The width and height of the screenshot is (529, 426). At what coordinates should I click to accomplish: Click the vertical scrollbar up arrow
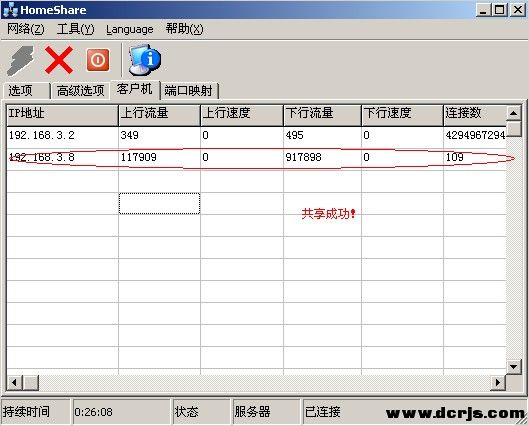coord(514,113)
